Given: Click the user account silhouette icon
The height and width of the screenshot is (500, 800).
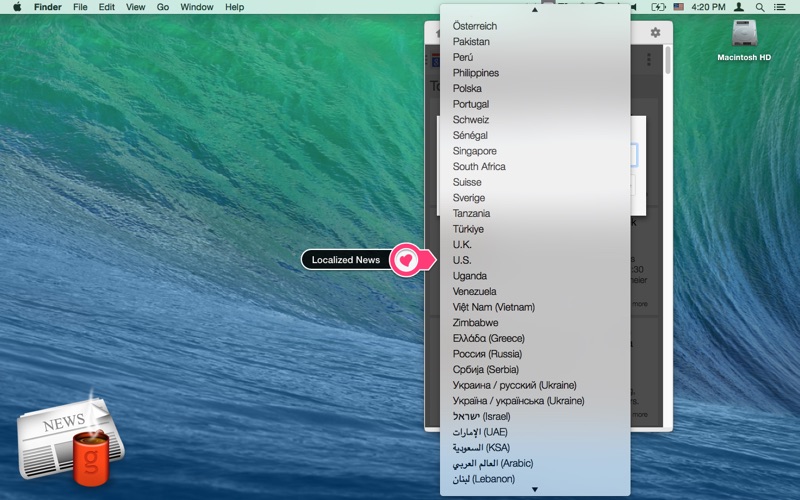Looking at the screenshot, I should pos(738,7).
